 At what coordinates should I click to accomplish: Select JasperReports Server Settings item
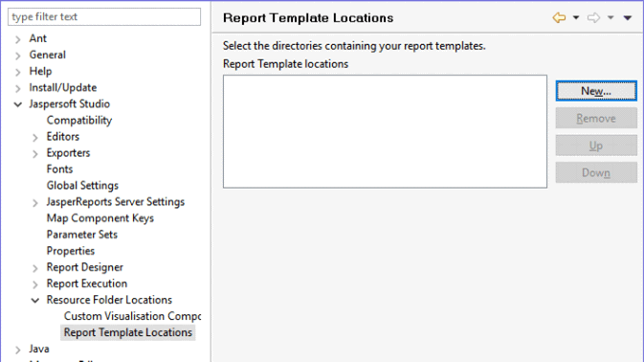(x=116, y=202)
